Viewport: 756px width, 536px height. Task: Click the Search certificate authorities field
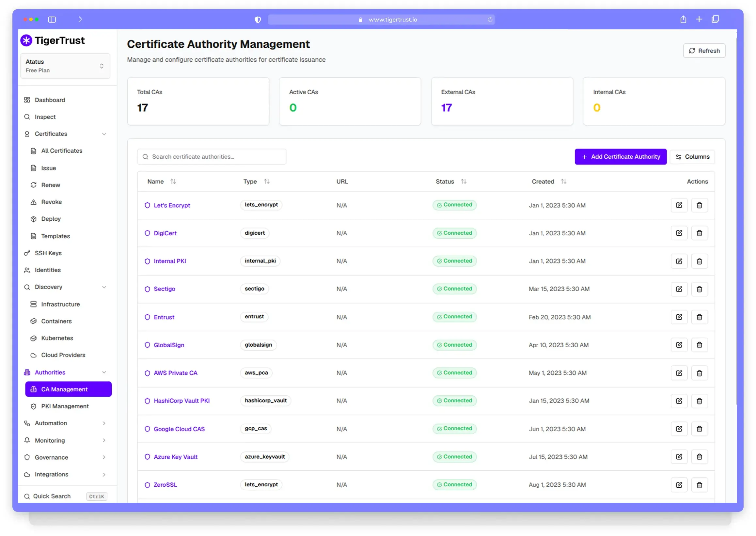click(x=212, y=157)
